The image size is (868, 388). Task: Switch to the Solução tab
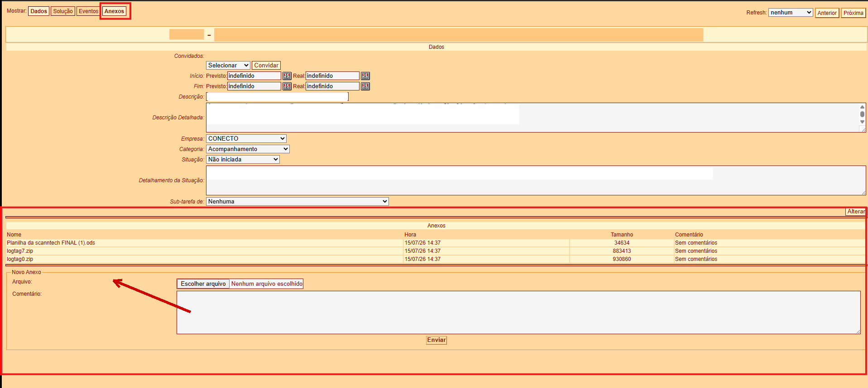click(63, 11)
